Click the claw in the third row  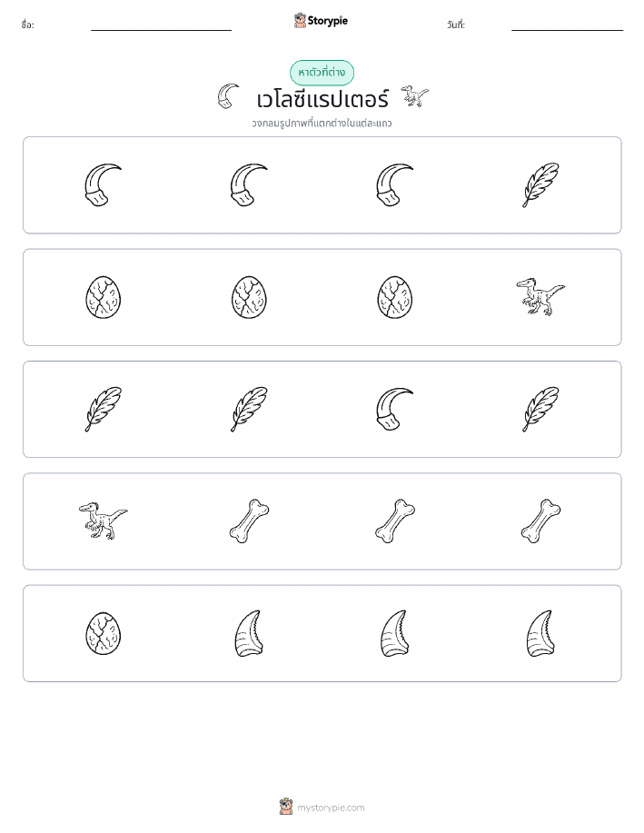[395, 409]
